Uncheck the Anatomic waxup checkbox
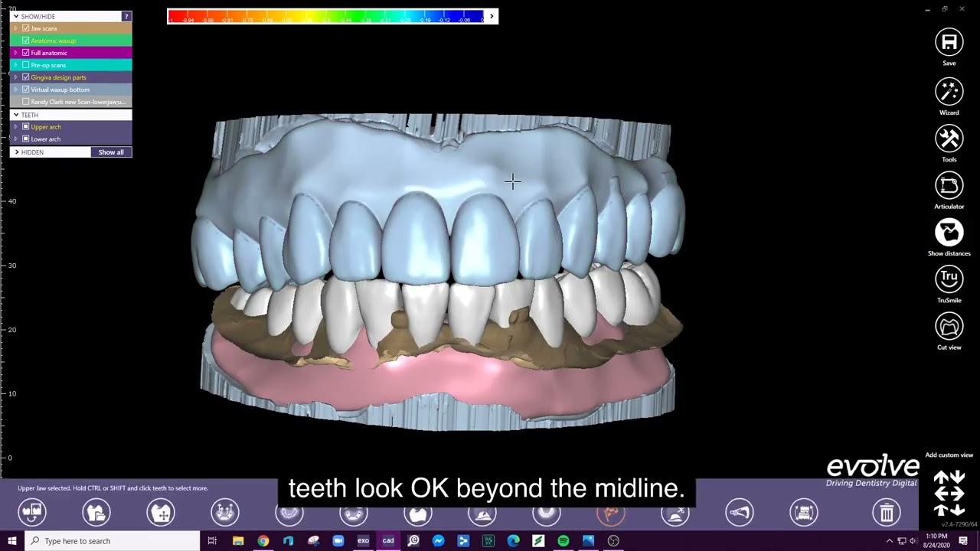The width and height of the screenshot is (980, 551). click(26, 41)
